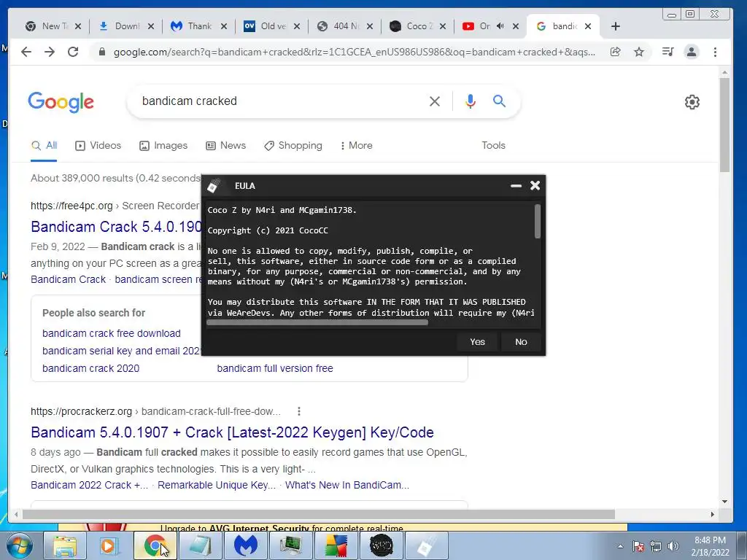Open a new tab with the plus button

[x=615, y=26]
